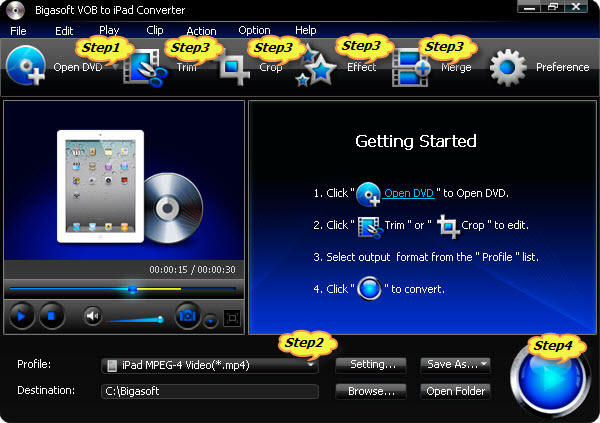Image resolution: width=600 pixels, height=423 pixels.
Task: Click the Trim icon in Getting Started
Action: [370, 227]
